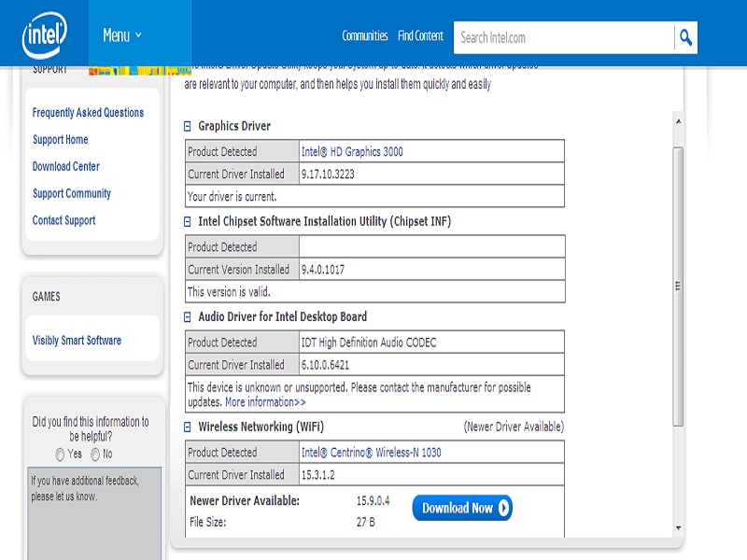The height and width of the screenshot is (560, 747).
Task: Open Frequently Asked Questions link
Action: point(88,113)
